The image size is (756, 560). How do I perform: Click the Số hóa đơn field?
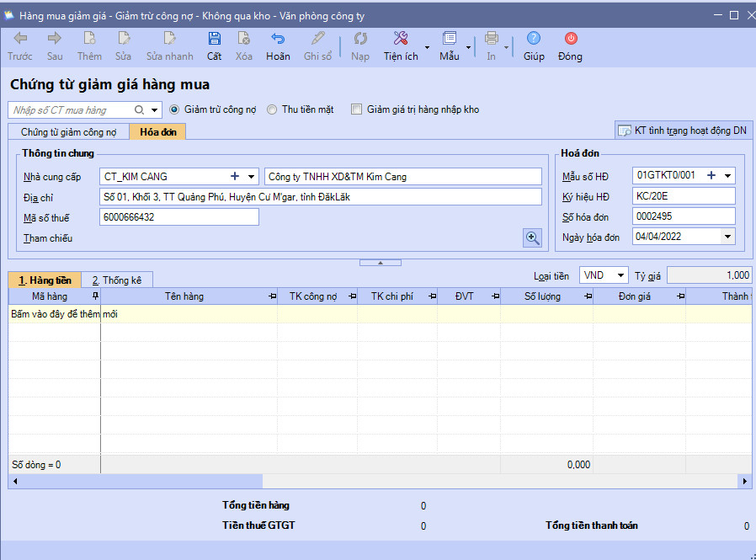click(x=684, y=216)
